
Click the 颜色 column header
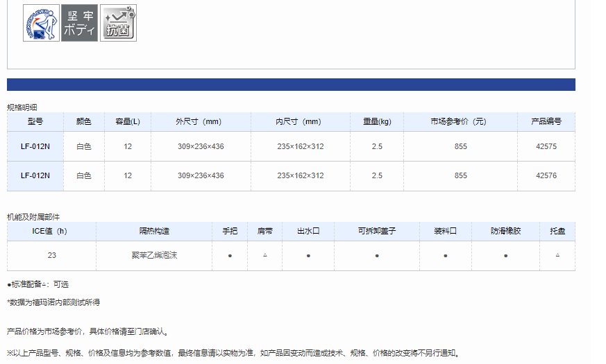coord(84,121)
